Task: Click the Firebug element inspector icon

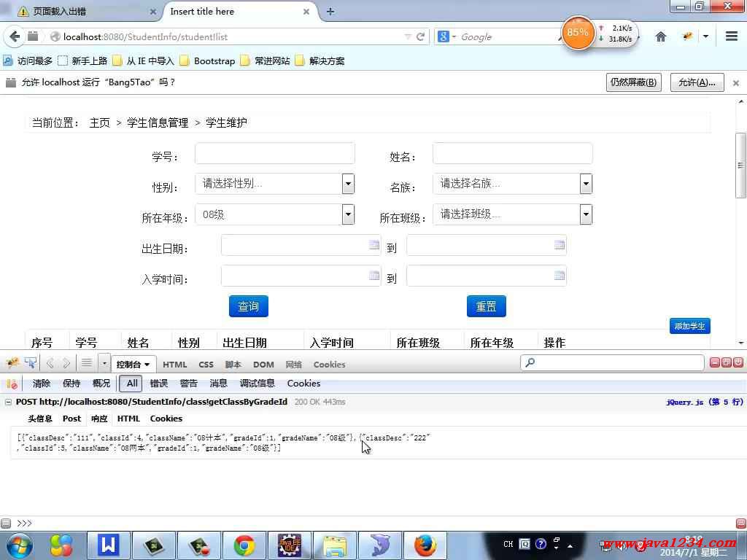Action: point(31,363)
